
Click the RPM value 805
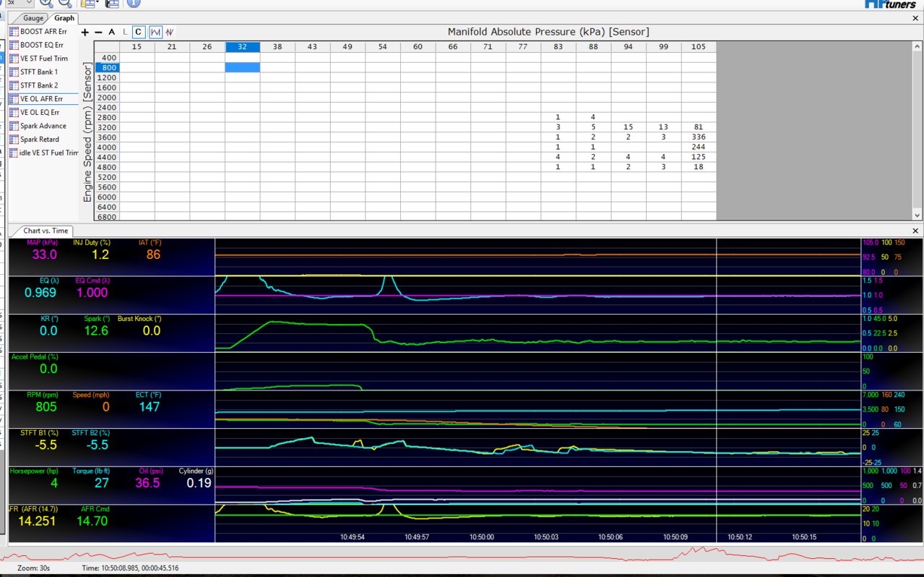pos(45,407)
